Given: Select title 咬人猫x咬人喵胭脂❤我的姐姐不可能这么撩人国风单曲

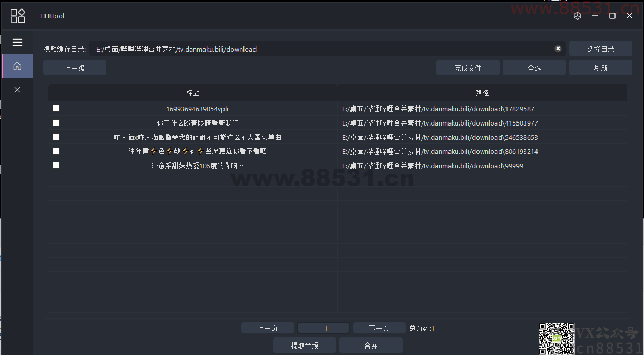Looking at the screenshot, I should [x=198, y=137].
